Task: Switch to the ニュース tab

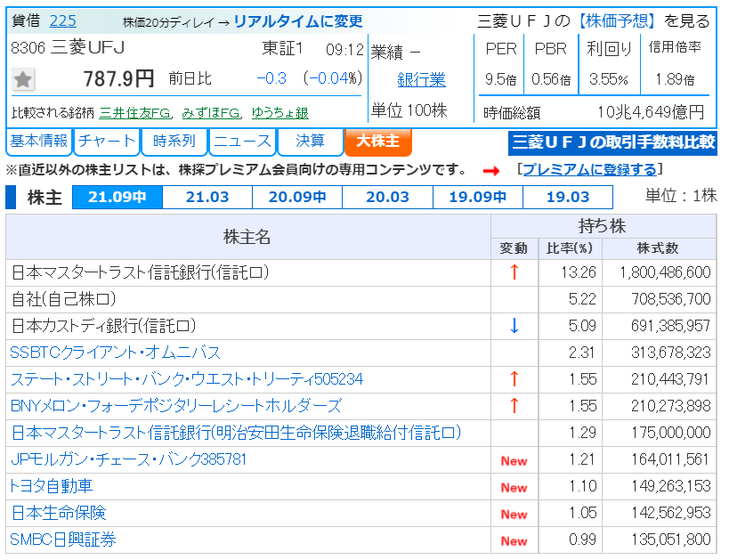Action: click(243, 142)
